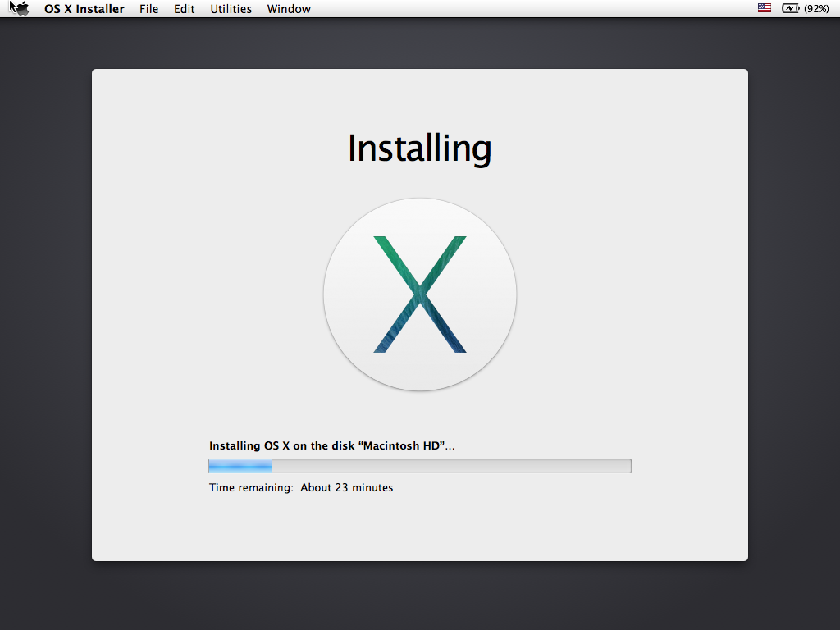This screenshot has width=840, height=630.
Task: Open the OS X Installer menu
Action: [x=84, y=9]
